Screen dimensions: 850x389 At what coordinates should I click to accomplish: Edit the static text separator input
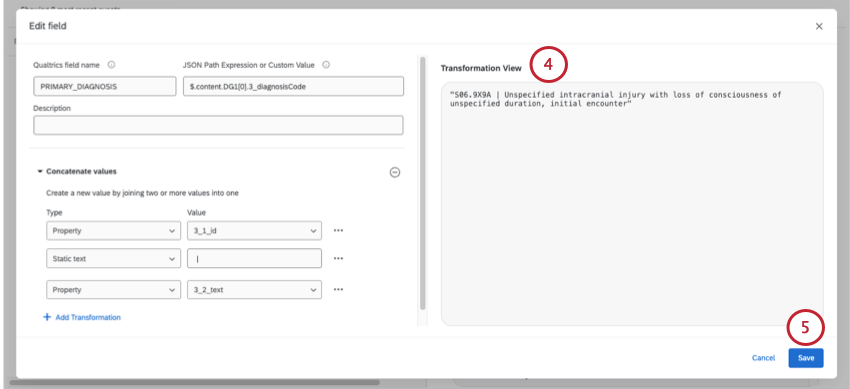click(254, 258)
